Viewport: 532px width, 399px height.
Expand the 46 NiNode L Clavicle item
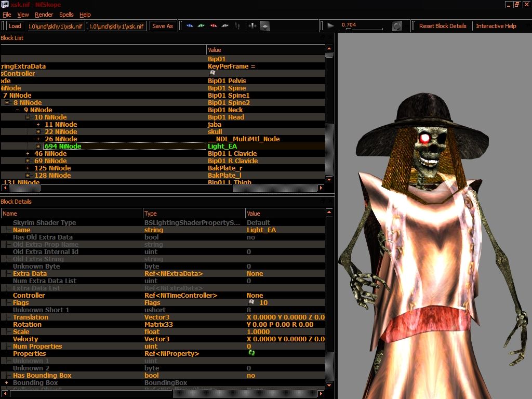pos(28,154)
